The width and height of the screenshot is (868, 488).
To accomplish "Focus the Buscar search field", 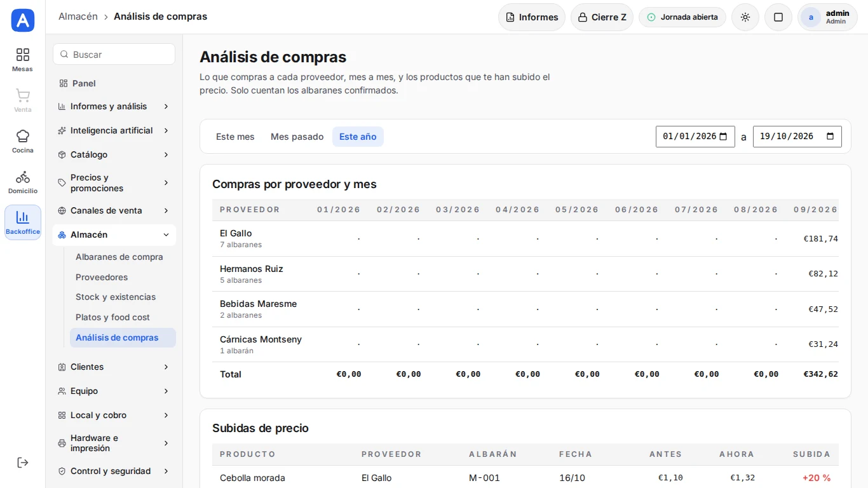I will 114,55.
